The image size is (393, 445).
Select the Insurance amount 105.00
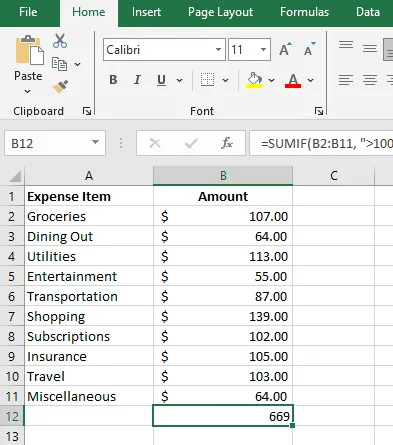pyautogui.click(x=223, y=356)
